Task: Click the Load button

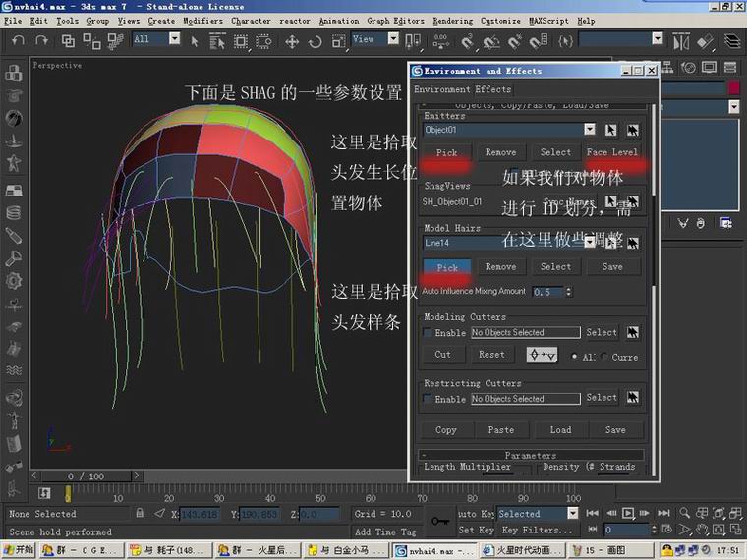Action: pyautogui.click(x=560, y=430)
